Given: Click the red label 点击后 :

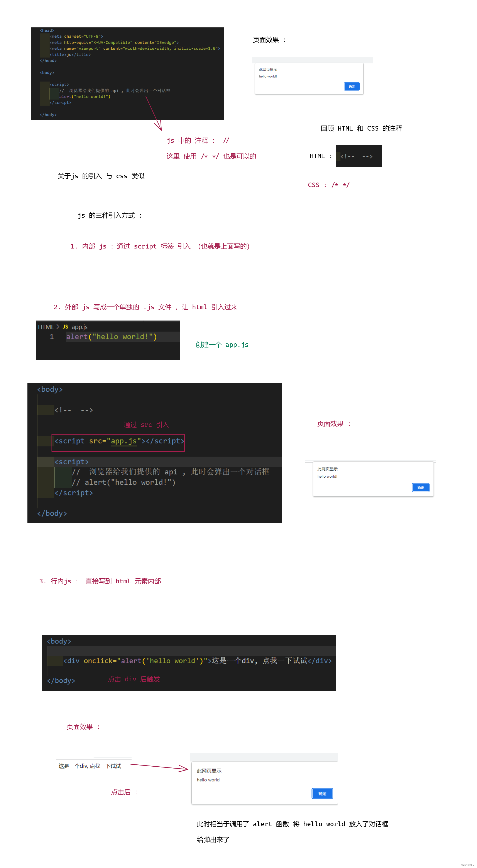Looking at the screenshot, I should [x=124, y=792].
